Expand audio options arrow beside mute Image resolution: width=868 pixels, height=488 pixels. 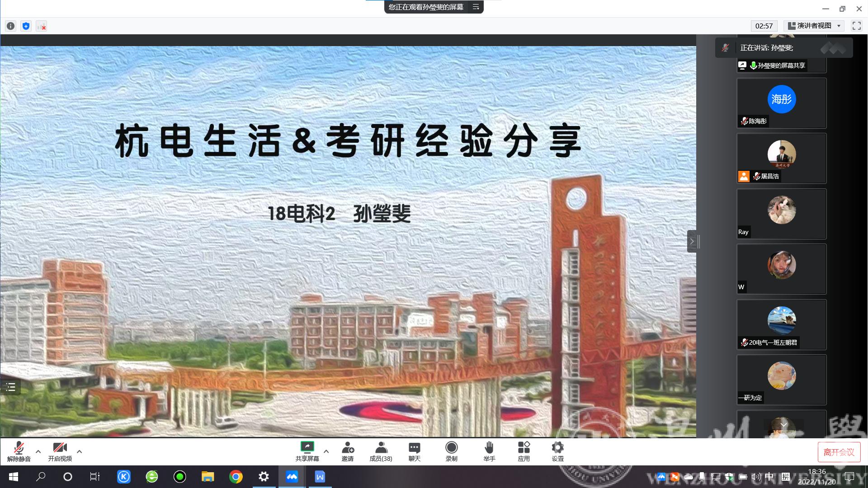[x=38, y=451]
